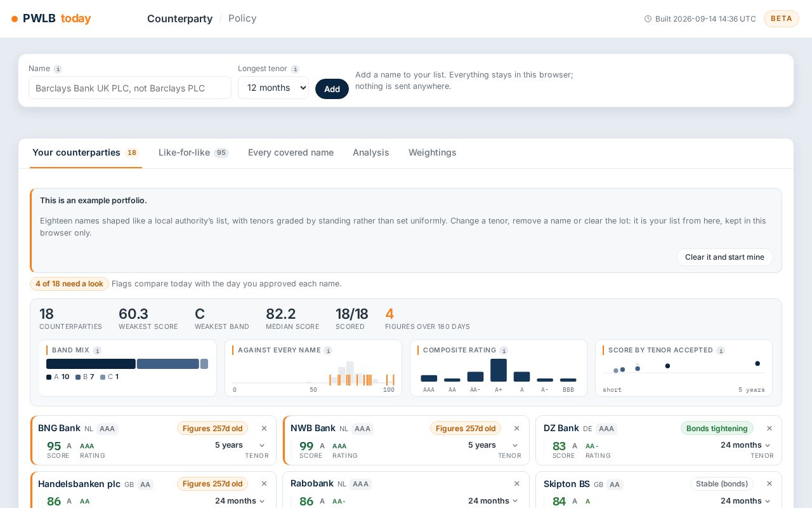Click the 60.3 weakest score value
The image size is (812, 508).
click(x=133, y=314)
